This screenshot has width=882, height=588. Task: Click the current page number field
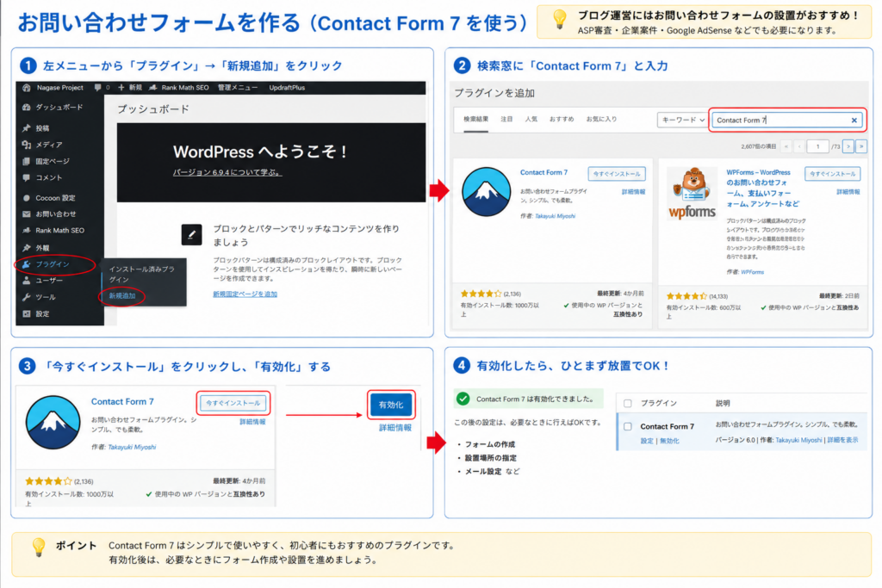tap(817, 146)
